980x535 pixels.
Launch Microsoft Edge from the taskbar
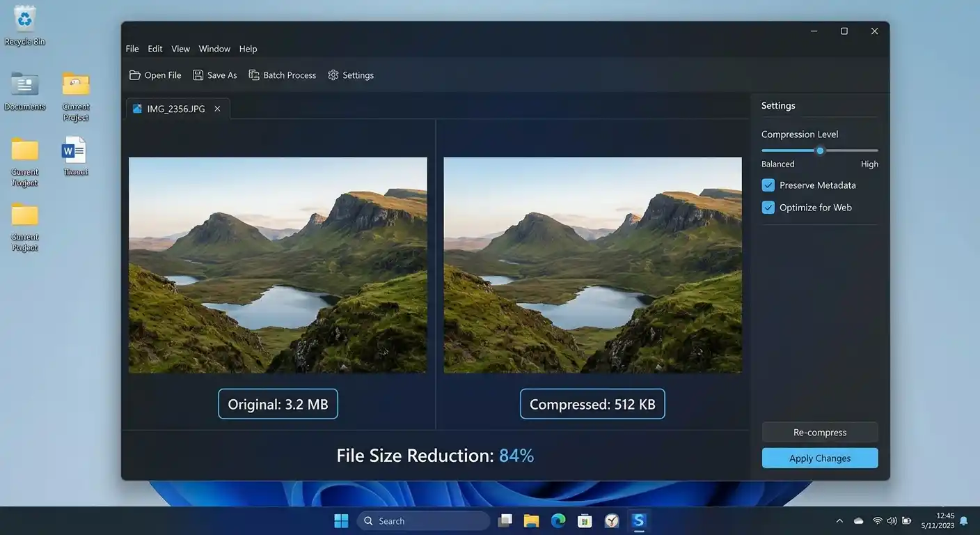click(x=558, y=521)
